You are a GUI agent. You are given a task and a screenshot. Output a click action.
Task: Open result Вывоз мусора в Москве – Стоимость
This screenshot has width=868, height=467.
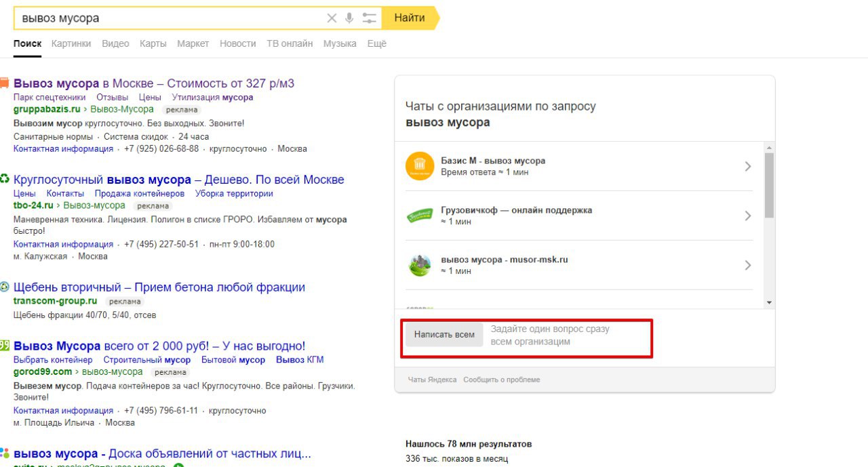tap(154, 83)
